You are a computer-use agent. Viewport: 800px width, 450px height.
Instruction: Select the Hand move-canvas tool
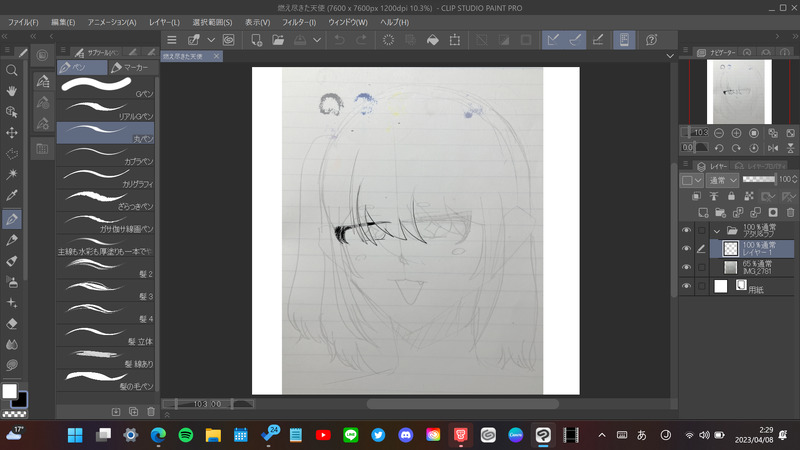coord(11,91)
